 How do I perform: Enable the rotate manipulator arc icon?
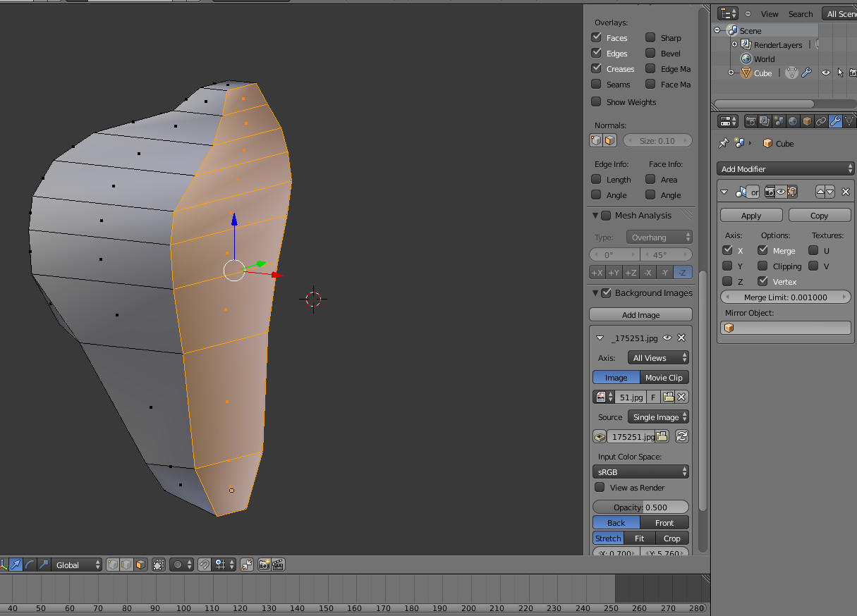[x=30, y=565]
